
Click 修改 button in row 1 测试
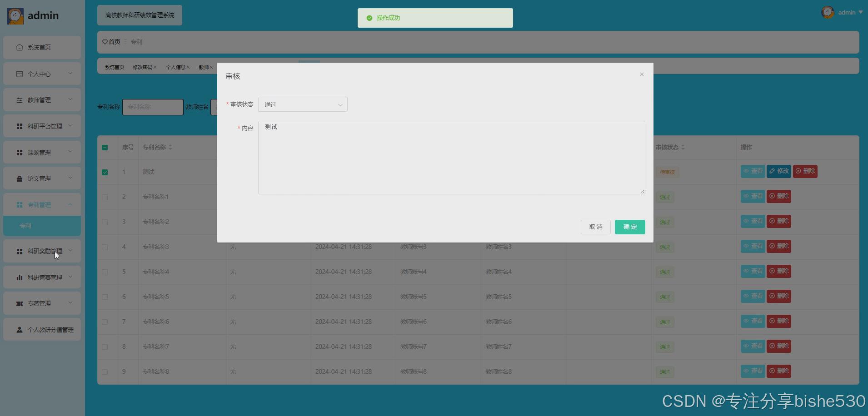[779, 171]
